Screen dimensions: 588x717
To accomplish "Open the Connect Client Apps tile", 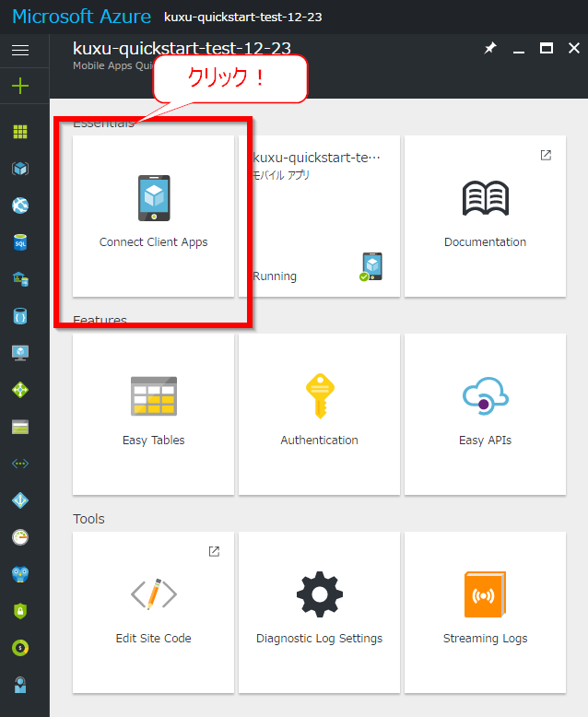I will click(x=153, y=216).
